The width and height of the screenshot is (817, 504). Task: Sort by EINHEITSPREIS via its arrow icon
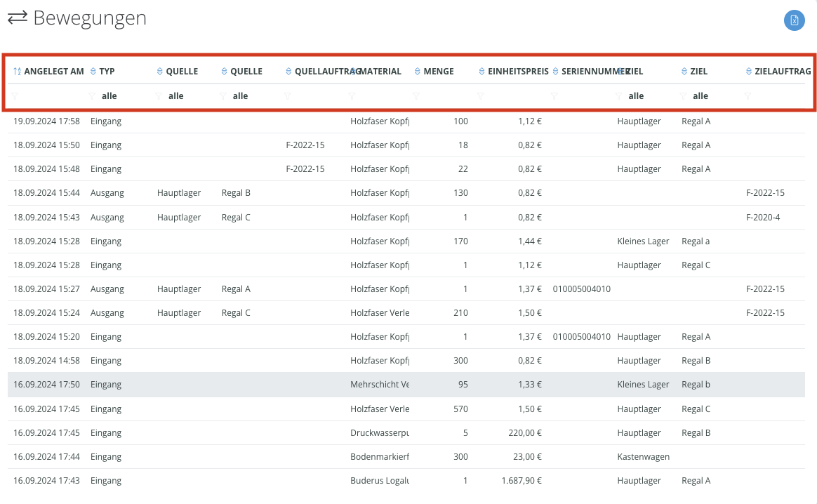tap(482, 72)
